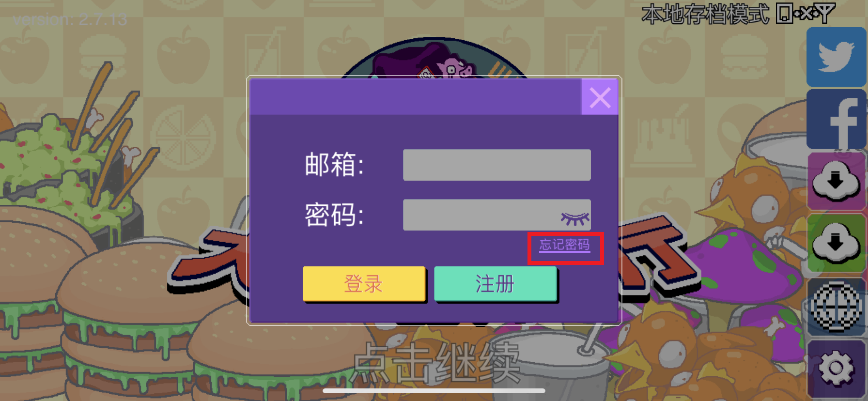The width and height of the screenshot is (868, 401).
Task: Open settings with the gear icon
Action: [x=837, y=369]
